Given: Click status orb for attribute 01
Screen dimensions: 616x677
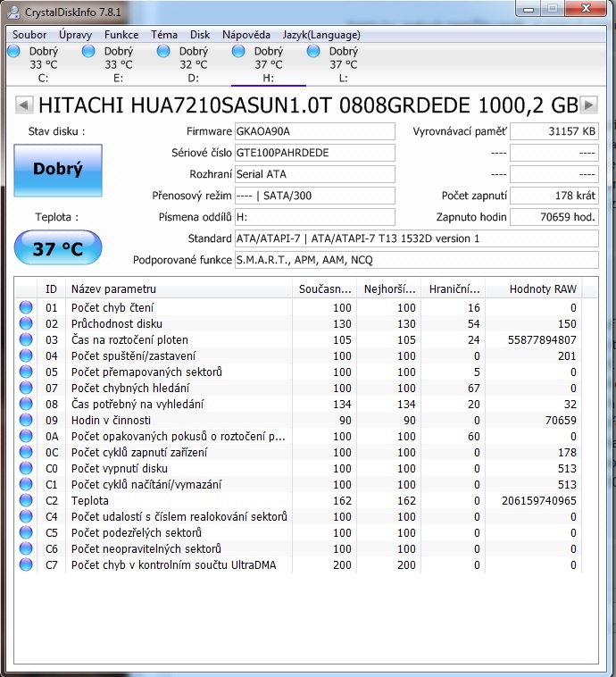Looking at the screenshot, I should click(26, 307).
